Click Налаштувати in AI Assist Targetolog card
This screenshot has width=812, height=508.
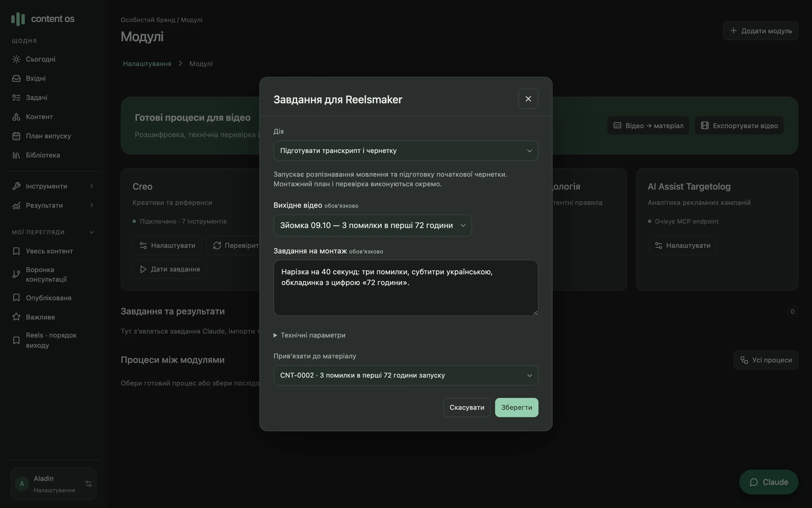[682, 245]
